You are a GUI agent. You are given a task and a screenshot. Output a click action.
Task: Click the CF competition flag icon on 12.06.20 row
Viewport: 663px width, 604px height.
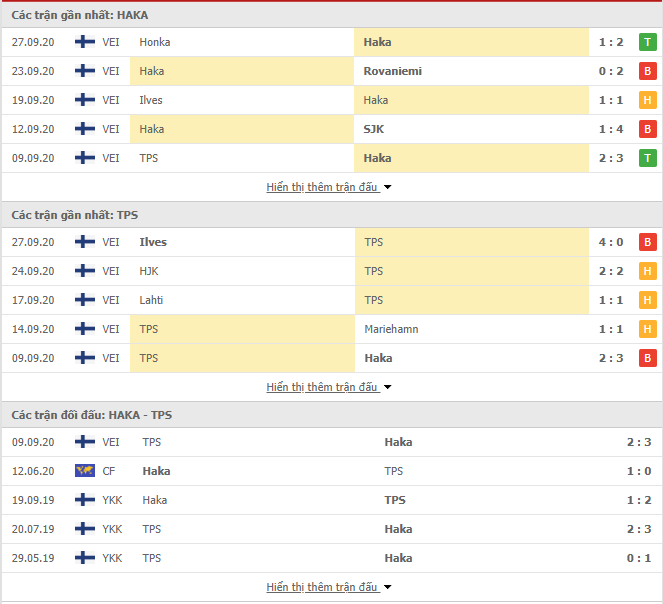[x=85, y=471]
